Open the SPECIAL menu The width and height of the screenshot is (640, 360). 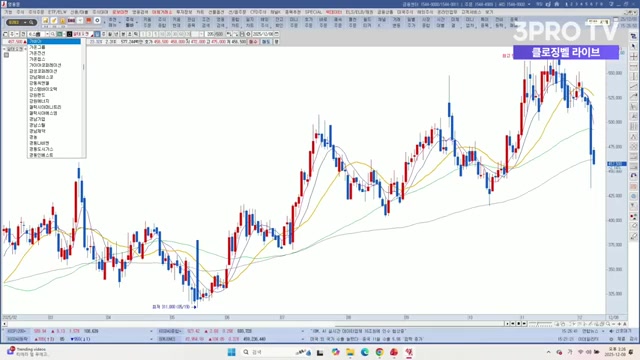[313, 12]
